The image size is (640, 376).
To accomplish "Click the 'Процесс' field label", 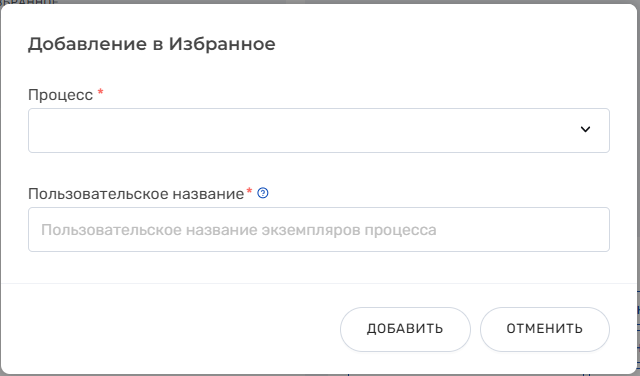I will [x=60, y=95].
